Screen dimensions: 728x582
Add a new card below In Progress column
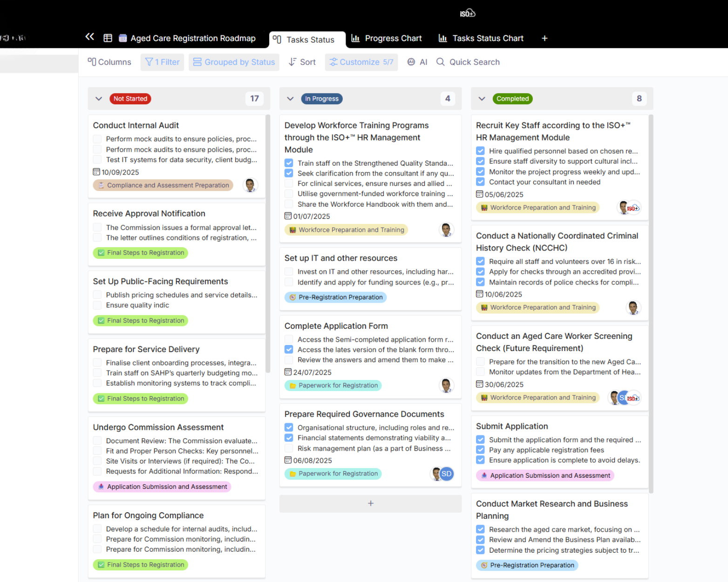[x=370, y=503]
